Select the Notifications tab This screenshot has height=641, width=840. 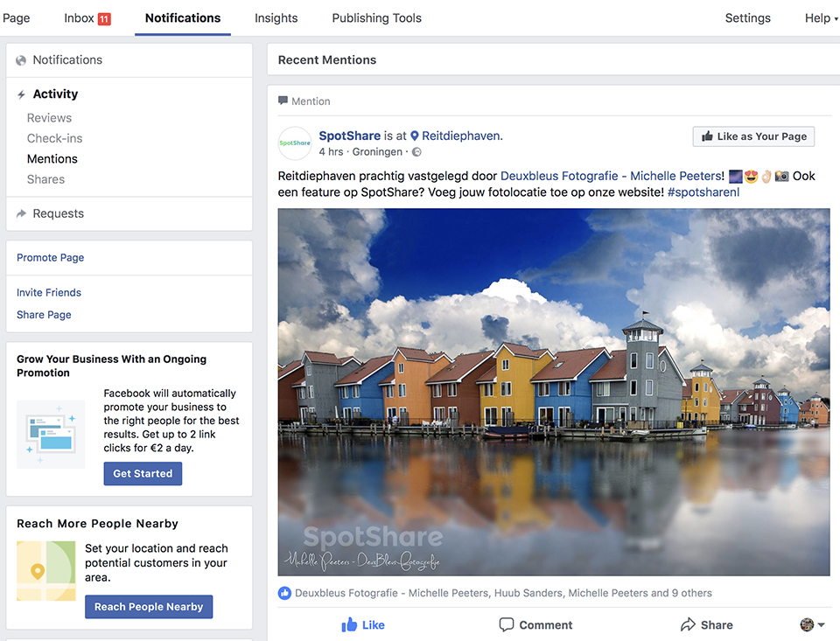[183, 18]
